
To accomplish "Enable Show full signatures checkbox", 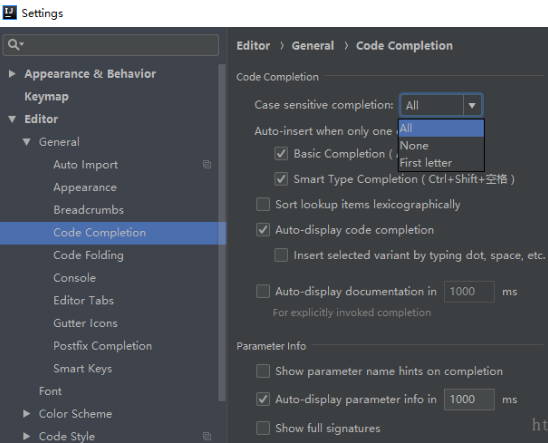I will 263,428.
